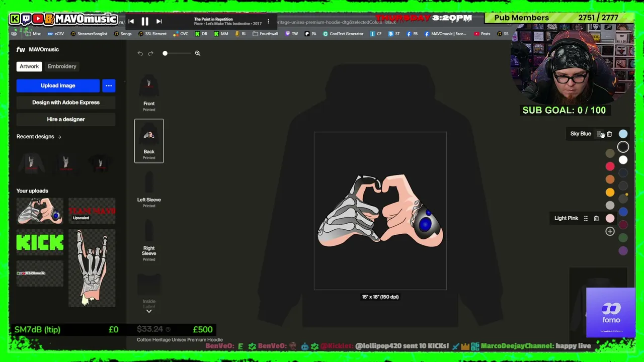Open the CoolText Generator bookmark
The height and width of the screenshot is (362, 644).
(x=343, y=34)
